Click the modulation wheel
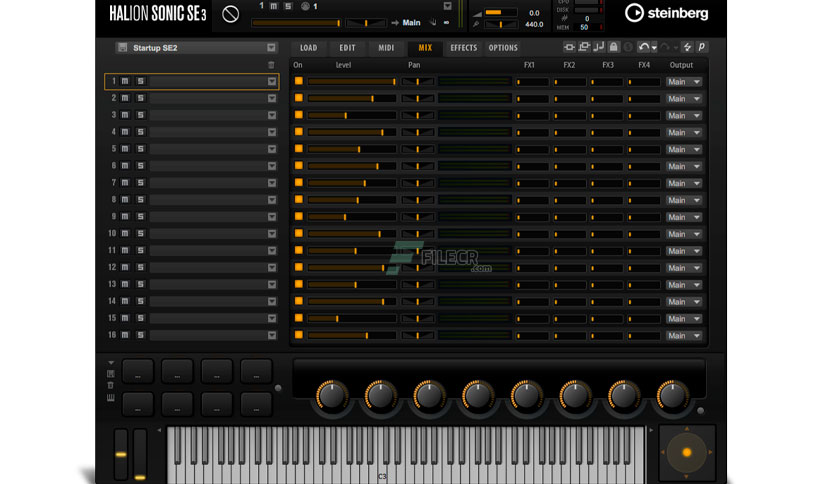This screenshot has width=836, height=484. 140,455
